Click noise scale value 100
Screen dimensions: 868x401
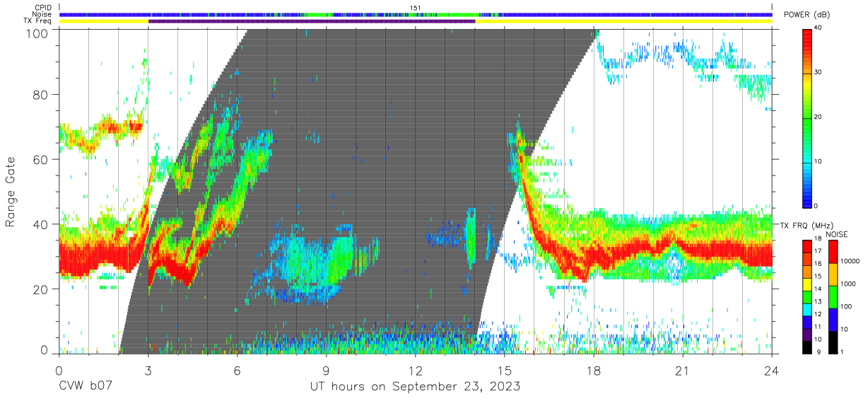(845, 308)
